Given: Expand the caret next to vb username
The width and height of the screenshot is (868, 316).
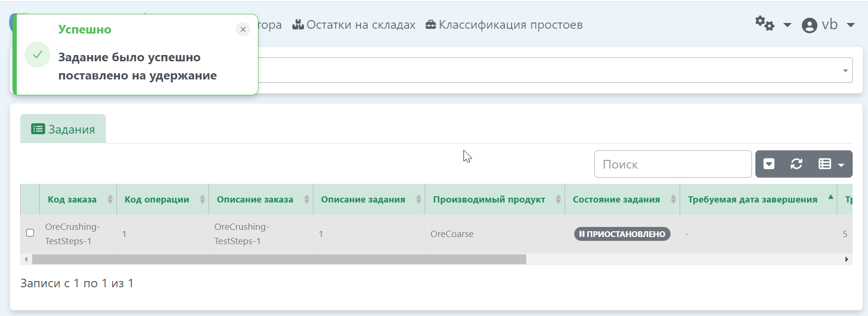Looking at the screenshot, I should pos(851,25).
